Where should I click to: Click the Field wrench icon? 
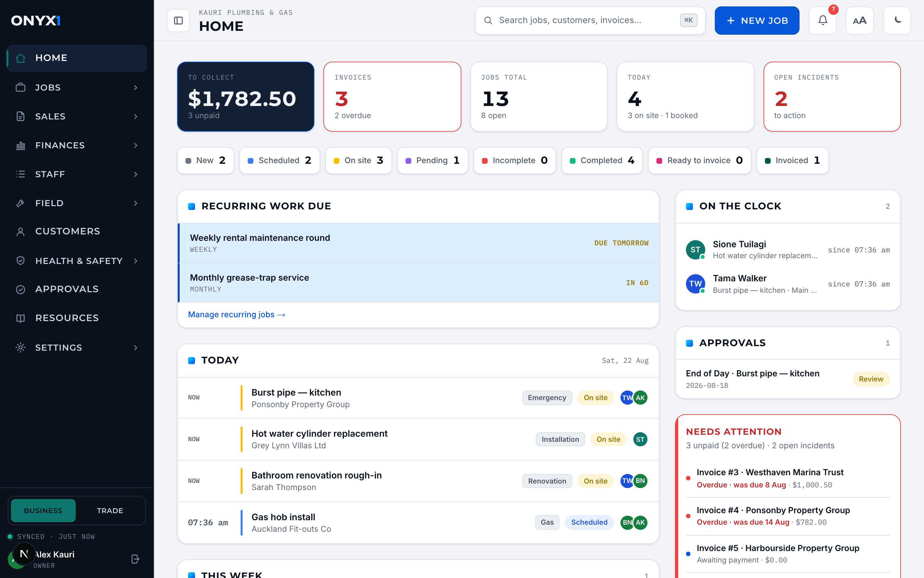[x=21, y=203]
